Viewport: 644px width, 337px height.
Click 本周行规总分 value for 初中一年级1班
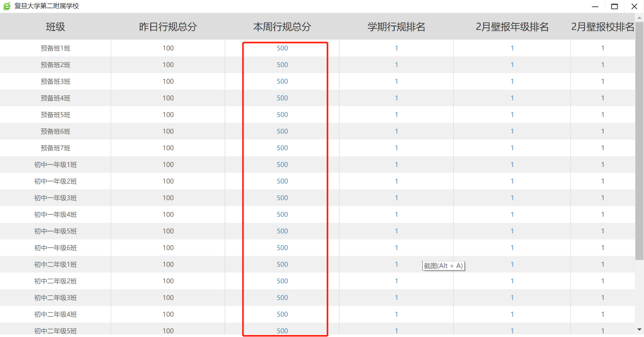click(282, 165)
